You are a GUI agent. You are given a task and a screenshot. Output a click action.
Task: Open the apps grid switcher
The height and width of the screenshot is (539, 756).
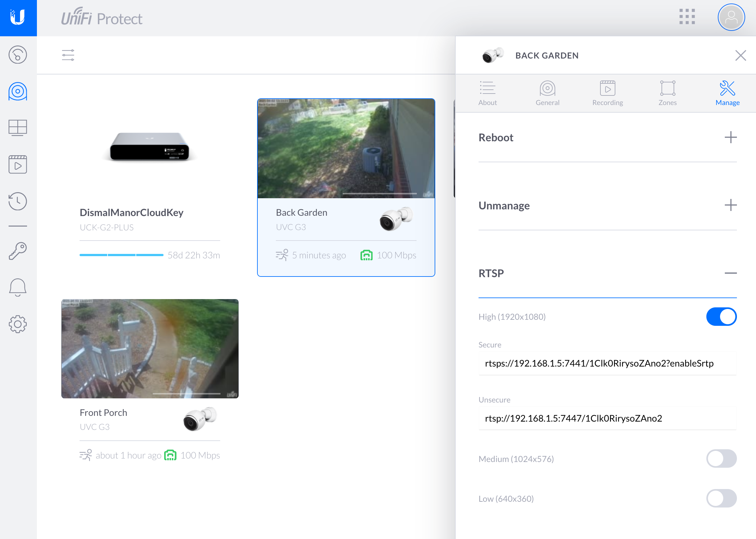687,17
